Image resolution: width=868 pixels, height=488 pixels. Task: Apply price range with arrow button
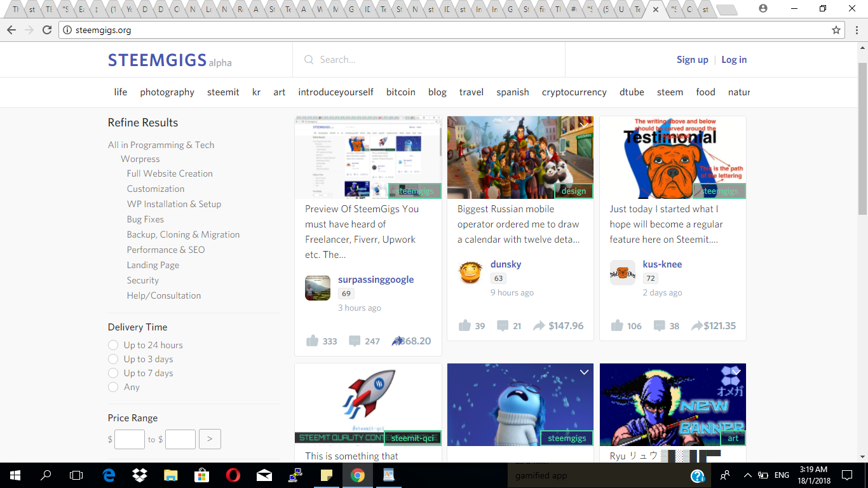pyautogui.click(x=210, y=439)
